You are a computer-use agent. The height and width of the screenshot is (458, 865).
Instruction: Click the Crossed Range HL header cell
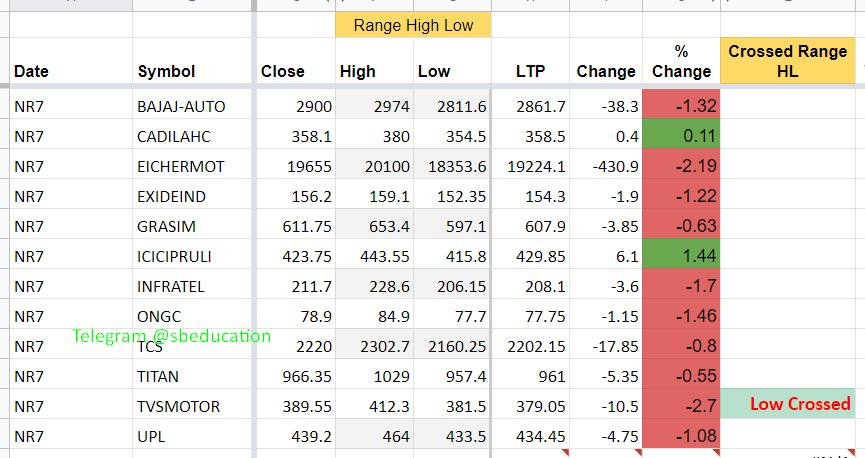788,61
